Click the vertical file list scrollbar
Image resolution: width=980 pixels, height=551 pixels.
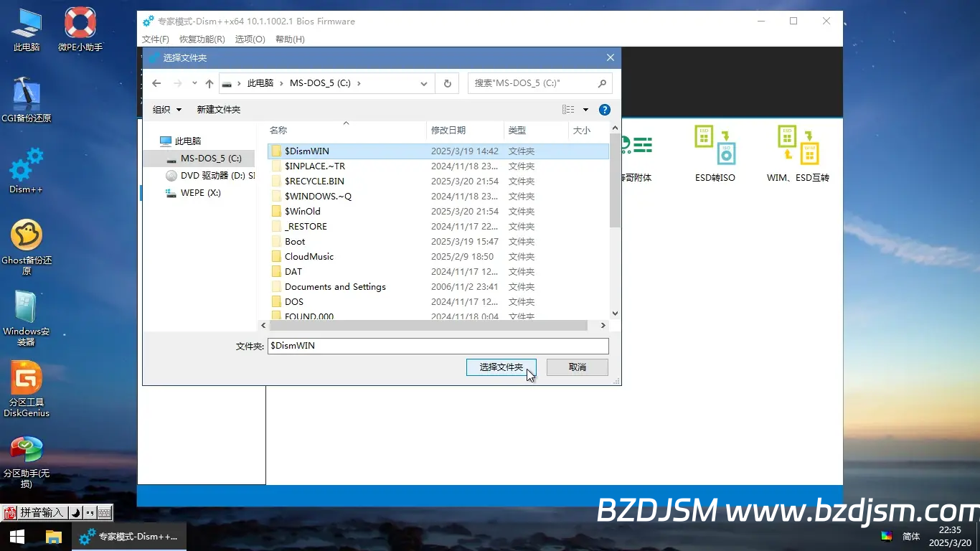point(615,180)
